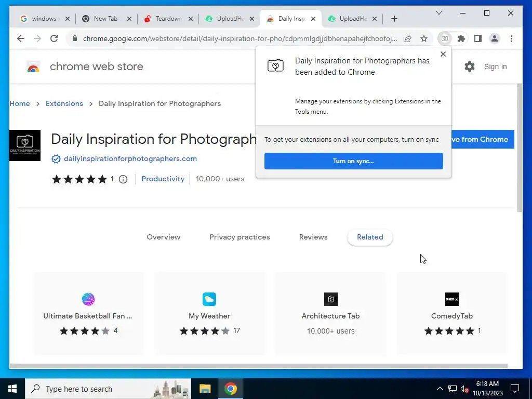The height and width of the screenshot is (399, 532).
Task: Click the Ultimate Basketball Fan icon
Action: coord(88,299)
